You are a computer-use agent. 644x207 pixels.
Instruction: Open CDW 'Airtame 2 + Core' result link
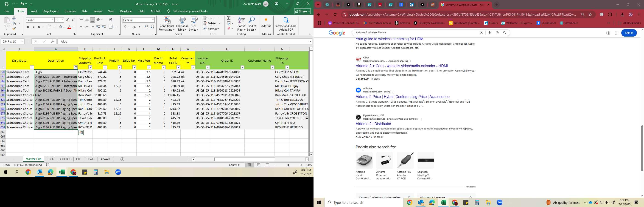coord(401,66)
